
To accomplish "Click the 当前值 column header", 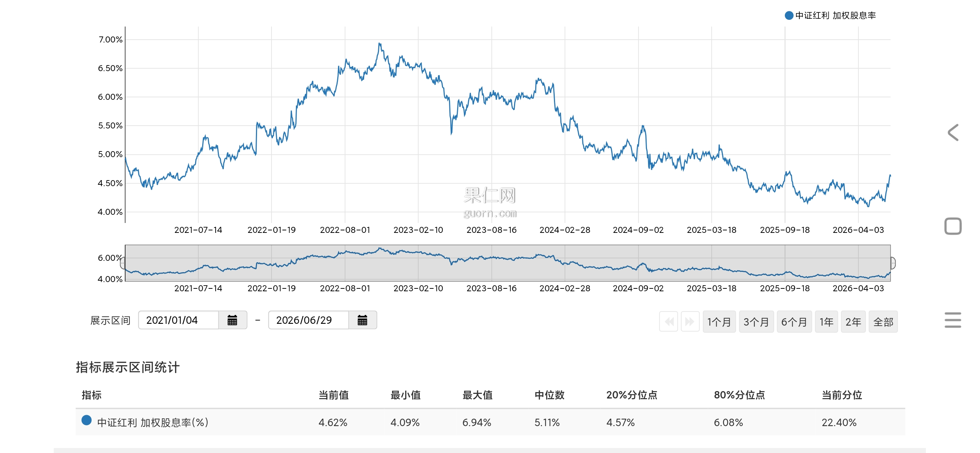I will click(x=334, y=395).
